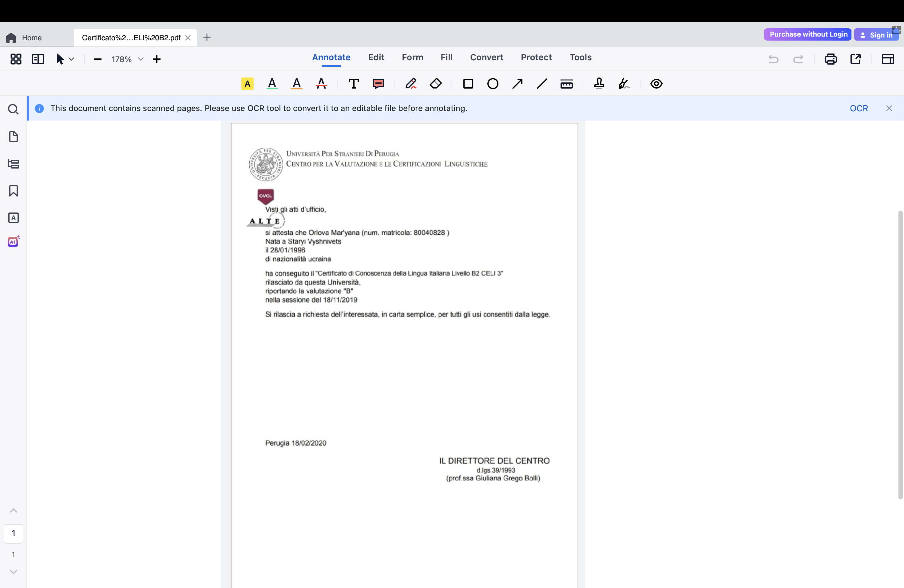Select the Eraser tool
This screenshot has height=588, width=904.
click(x=436, y=84)
